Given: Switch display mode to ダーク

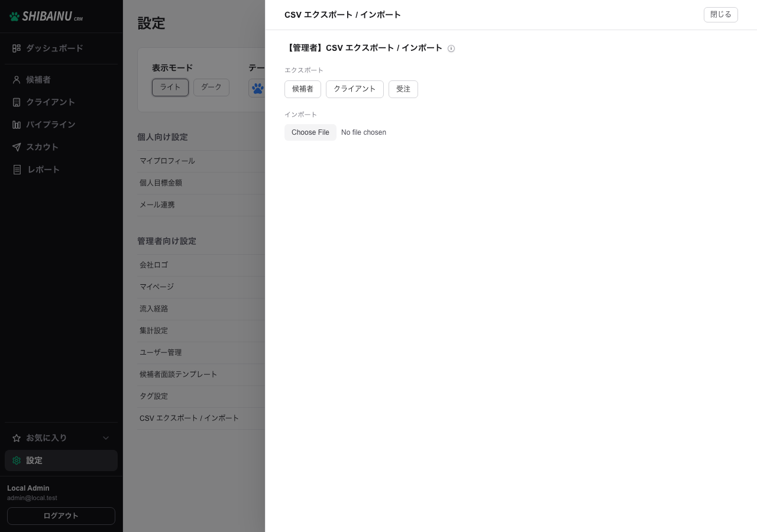Looking at the screenshot, I should 211,87.
